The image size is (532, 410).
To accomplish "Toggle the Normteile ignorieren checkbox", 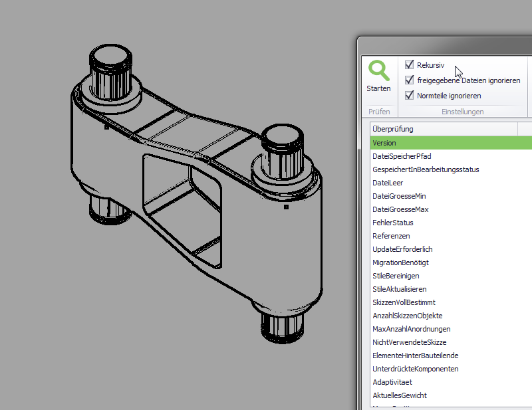I will pyautogui.click(x=409, y=95).
